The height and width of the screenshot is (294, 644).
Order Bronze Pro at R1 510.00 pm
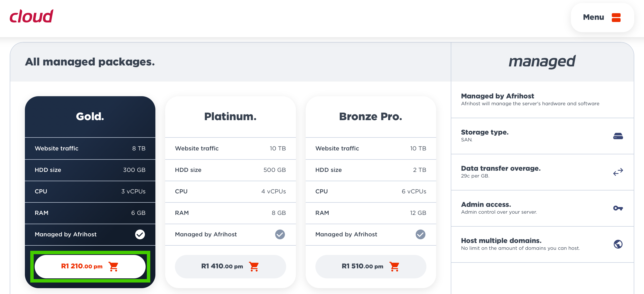362,266
